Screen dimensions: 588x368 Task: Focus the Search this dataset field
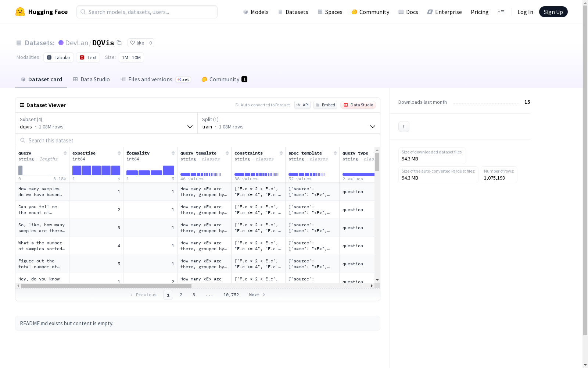pos(198,140)
